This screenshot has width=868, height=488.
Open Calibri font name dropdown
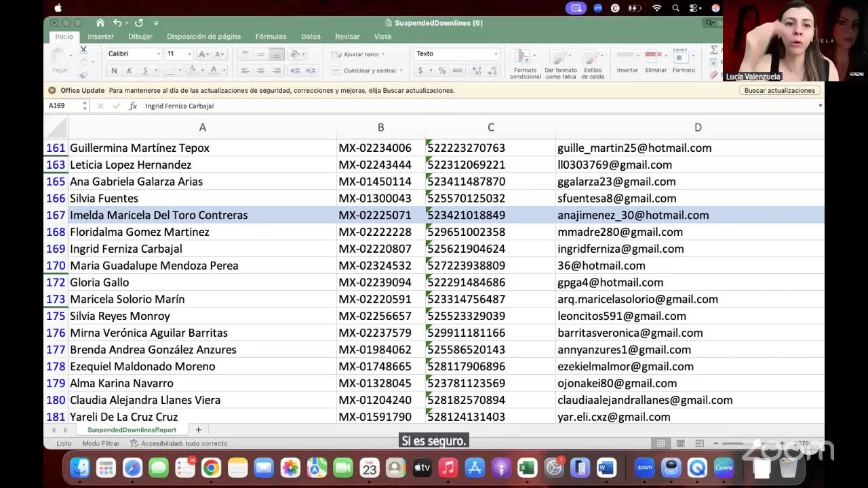pyautogui.click(x=159, y=54)
